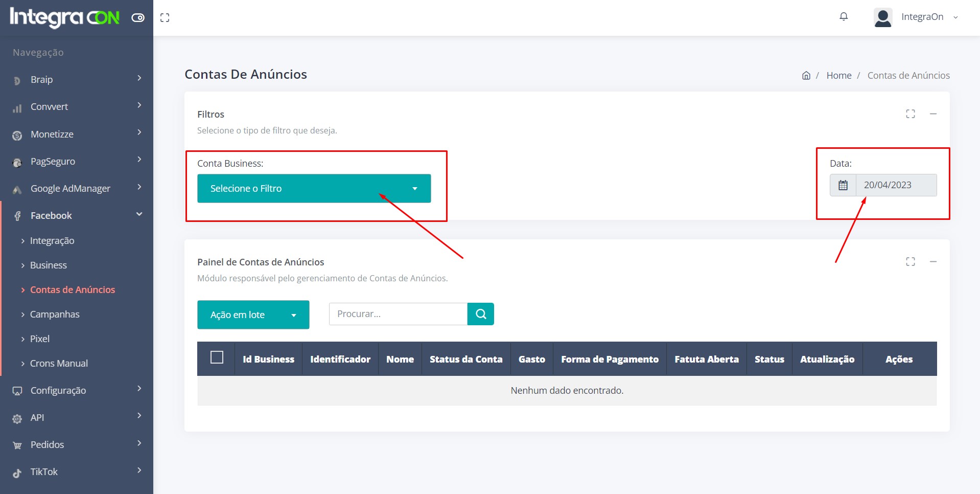The height and width of the screenshot is (494, 980).
Task: Collapse the Filtros card with minus icon
Action: (x=933, y=114)
